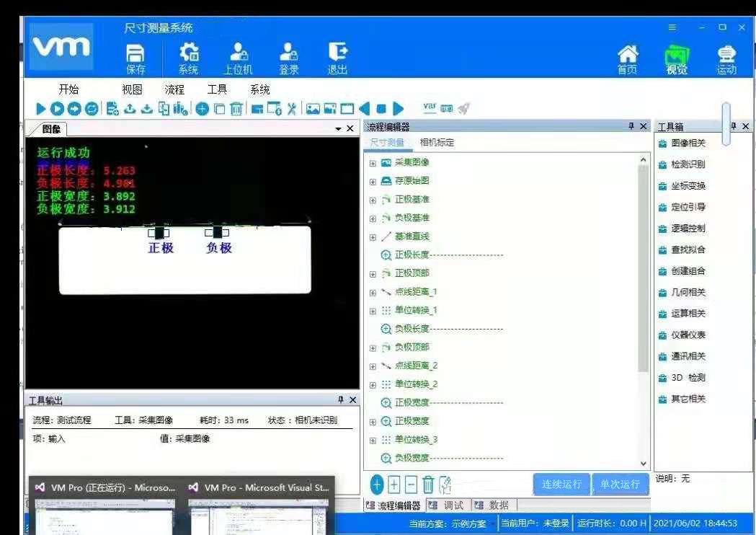The width and height of the screenshot is (756, 535).
Task: Pin the 工具输出 panel
Action: [341, 399]
